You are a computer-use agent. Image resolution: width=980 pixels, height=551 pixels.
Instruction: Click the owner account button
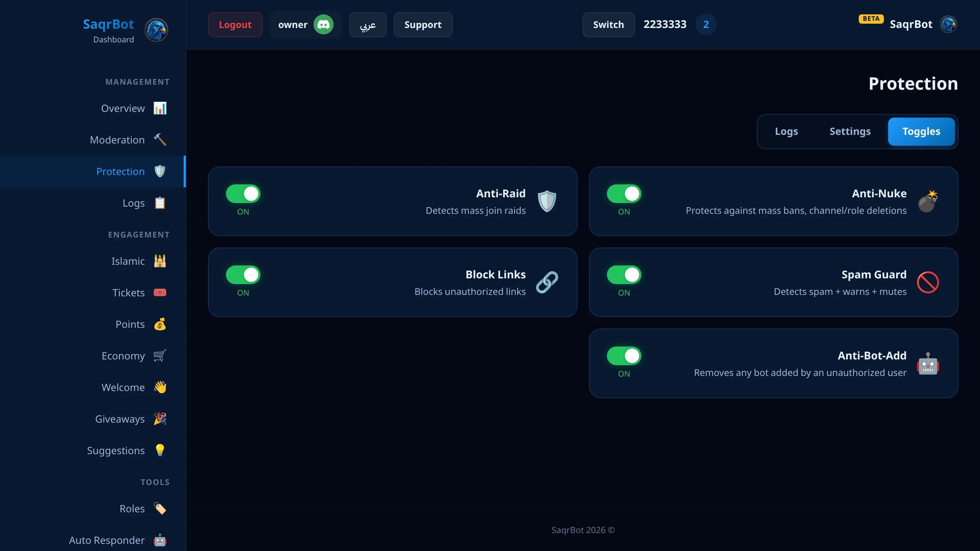click(x=306, y=25)
